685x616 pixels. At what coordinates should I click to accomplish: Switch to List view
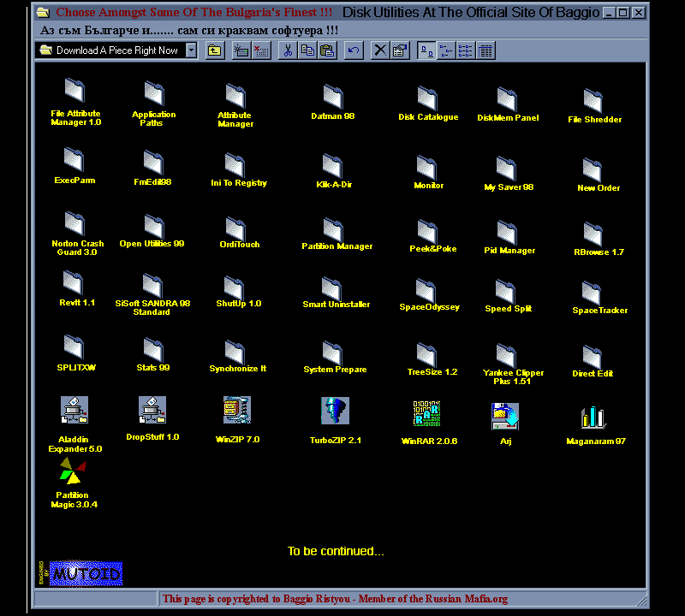[466, 50]
